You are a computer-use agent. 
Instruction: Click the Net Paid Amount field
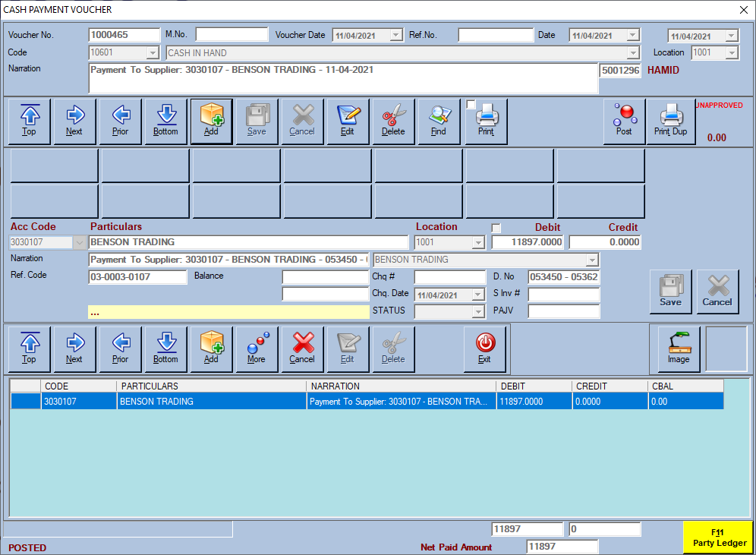coord(562,547)
